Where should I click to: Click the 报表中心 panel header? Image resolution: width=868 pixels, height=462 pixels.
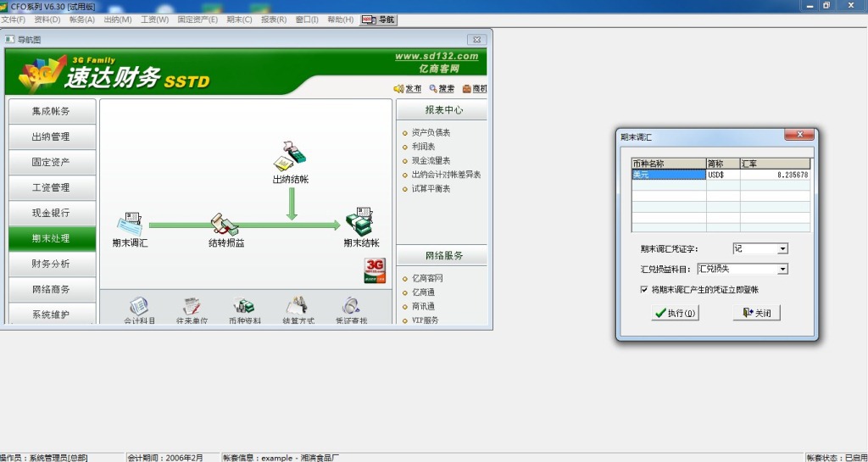tap(442, 109)
